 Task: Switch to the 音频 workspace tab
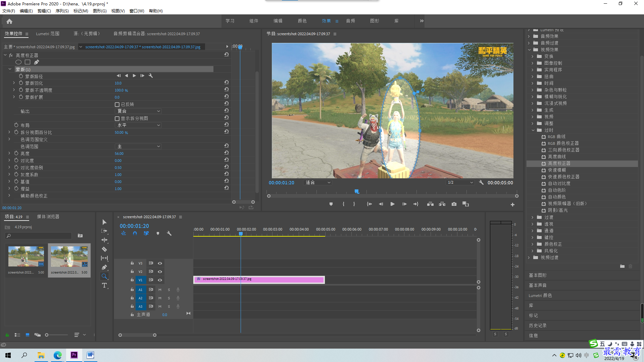point(350,21)
